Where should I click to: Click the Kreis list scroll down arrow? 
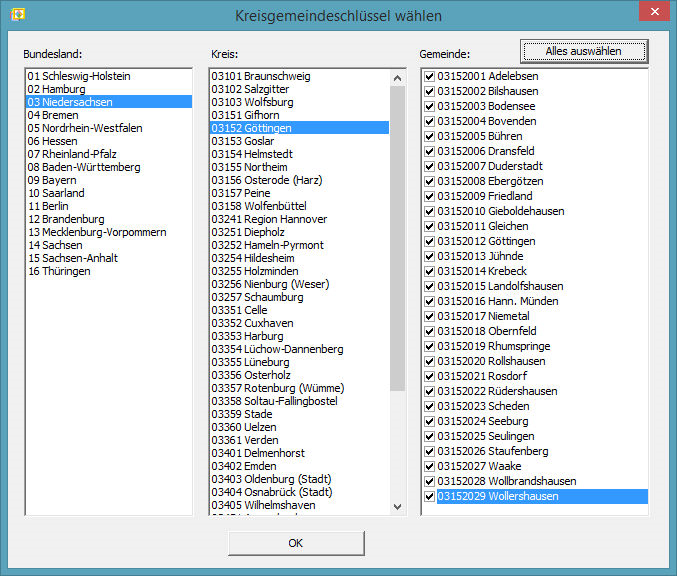pyautogui.click(x=397, y=507)
